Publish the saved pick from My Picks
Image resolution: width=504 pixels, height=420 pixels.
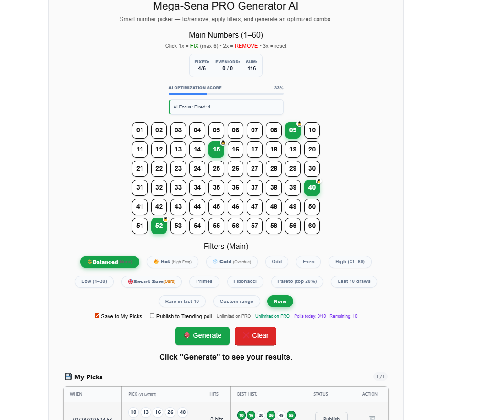tap(331, 417)
